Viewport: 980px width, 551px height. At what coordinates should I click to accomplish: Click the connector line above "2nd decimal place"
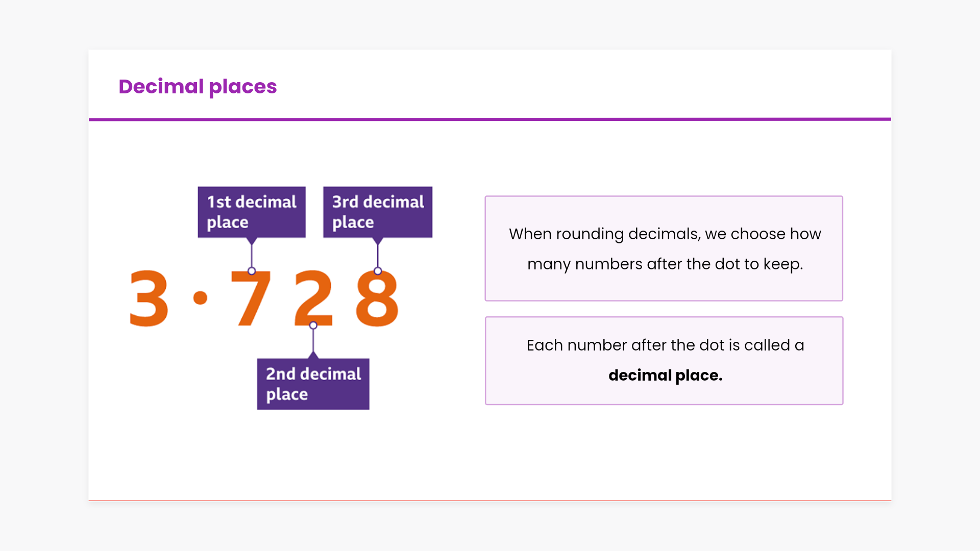tap(313, 341)
